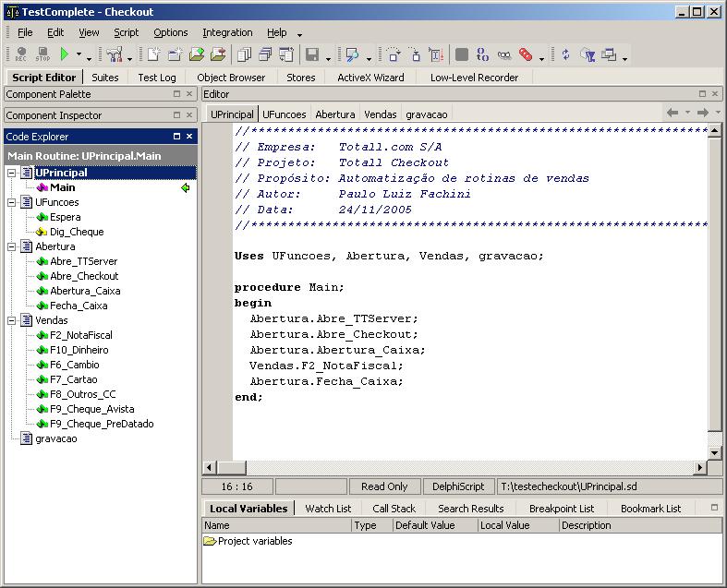Open the Low-Level Recorder tab
The image size is (727, 588).
(474, 78)
